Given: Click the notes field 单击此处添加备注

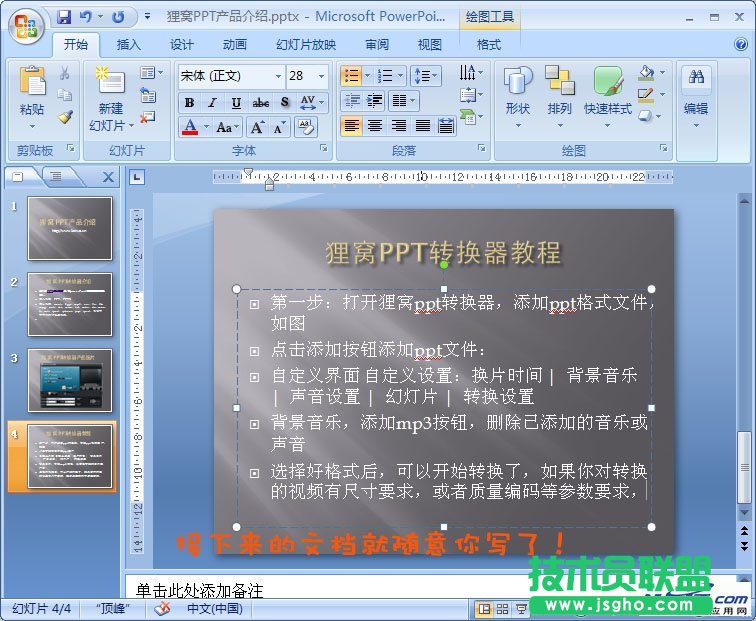Looking at the screenshot, I should pyautogui.click(x=200, y=590).
